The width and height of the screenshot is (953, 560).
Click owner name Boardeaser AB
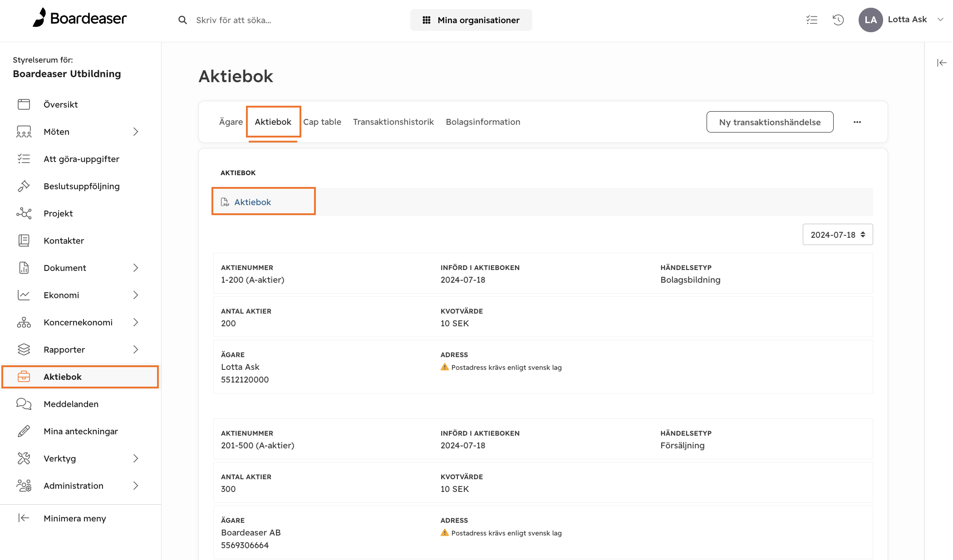(251, 532)
